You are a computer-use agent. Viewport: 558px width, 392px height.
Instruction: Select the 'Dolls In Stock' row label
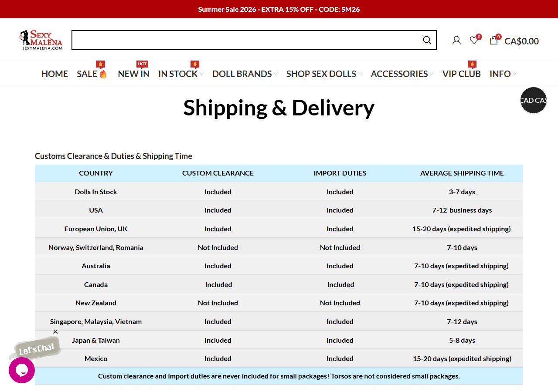[x=96, y=192]
